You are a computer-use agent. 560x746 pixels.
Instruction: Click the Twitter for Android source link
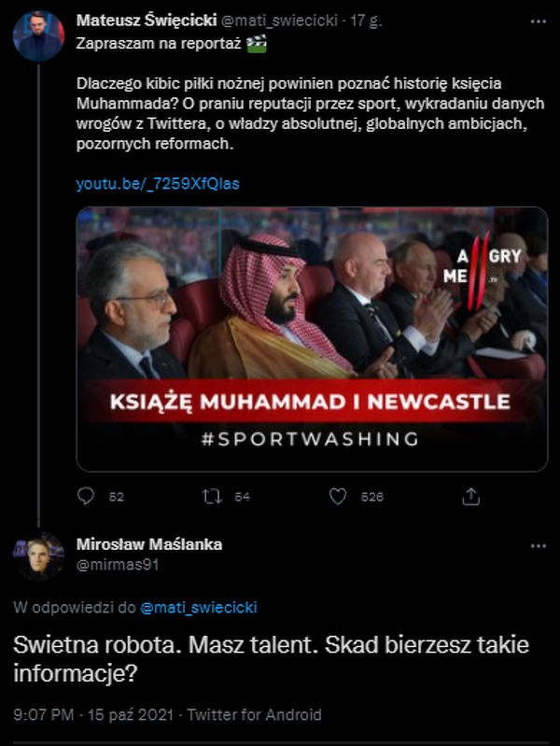(254, 714)
